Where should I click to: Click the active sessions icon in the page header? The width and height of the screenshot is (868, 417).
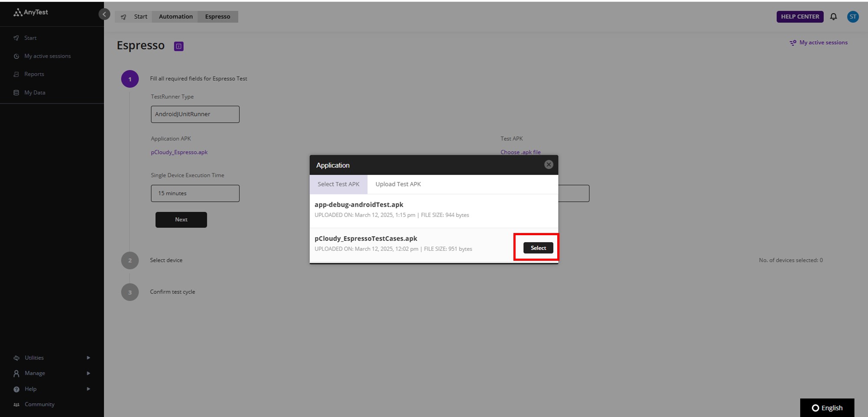click(x=793, y=43)
